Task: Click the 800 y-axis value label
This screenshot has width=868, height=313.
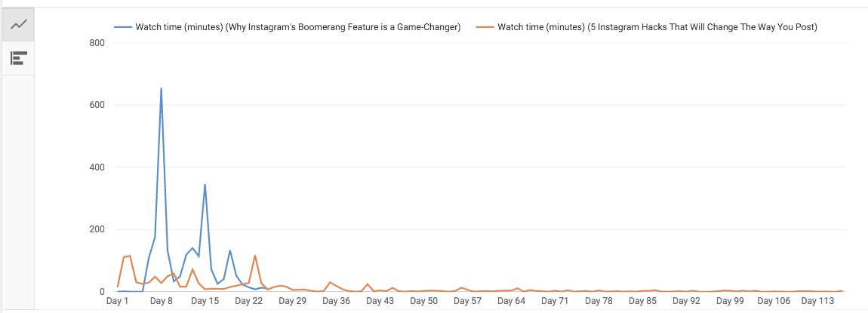Action: click(x=97, y=43)
